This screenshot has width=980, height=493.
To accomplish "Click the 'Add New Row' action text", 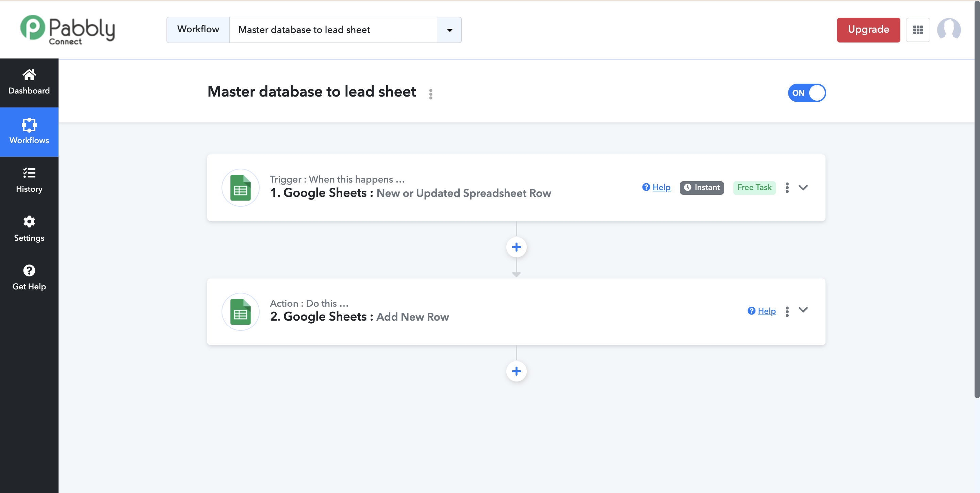I will (413, 317).
